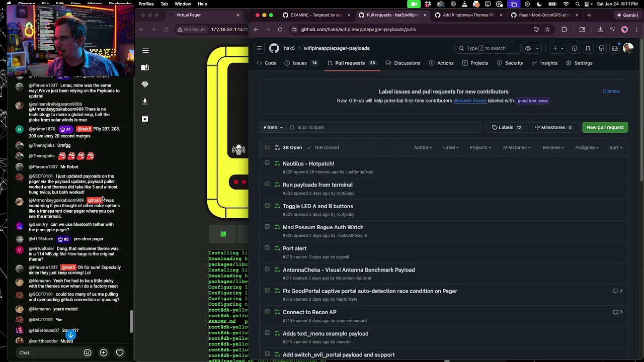Click the download icon in Virtual Pager sidebar

[x=145, y=102]
